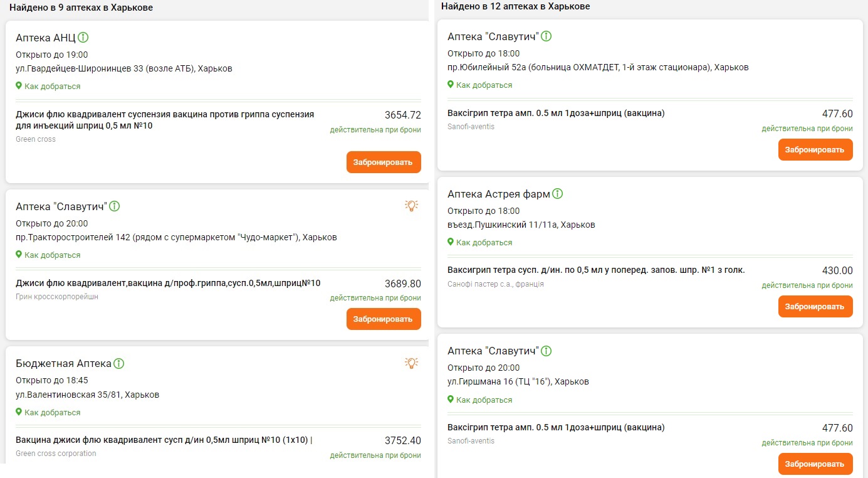Show route to Пушкинский 11/11а pharmacy

(x=484, y=243)
